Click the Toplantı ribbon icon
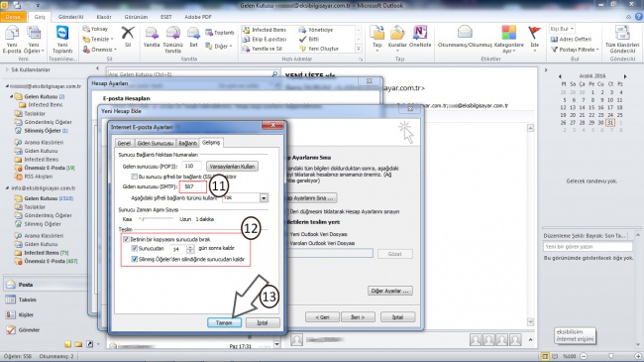The image size is (644, 362). click(220, 33)
